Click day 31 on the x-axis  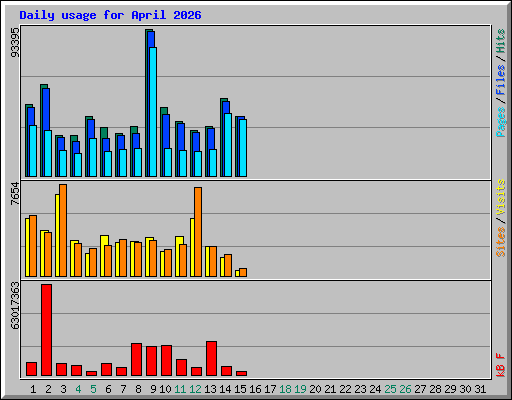(480, 389)
